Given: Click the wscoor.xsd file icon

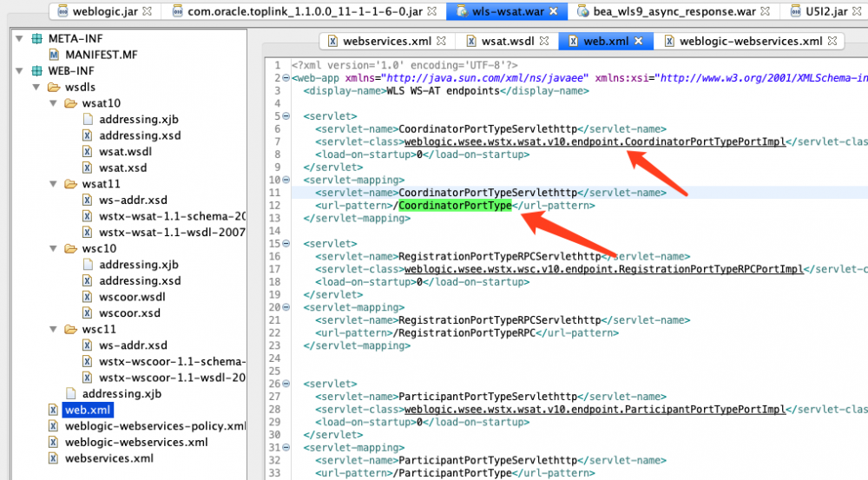Looking at the screenshot, I should (88, 312).
